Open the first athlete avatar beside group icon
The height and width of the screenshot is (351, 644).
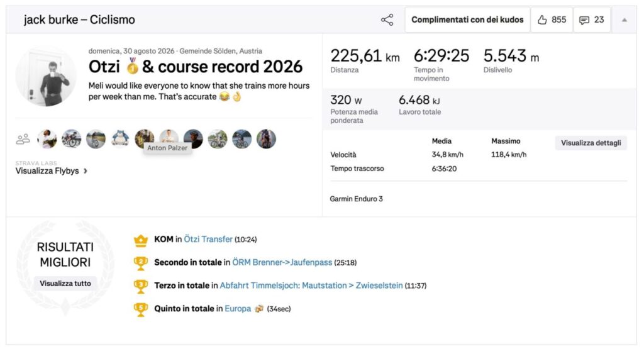(x=47, y=139)
